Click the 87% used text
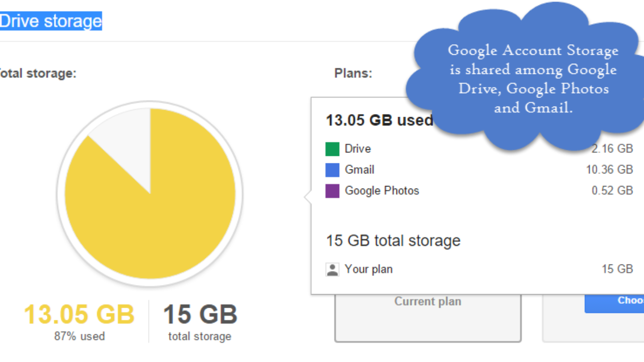The width and height of the screenshot is (644, 362). (79, 336)
